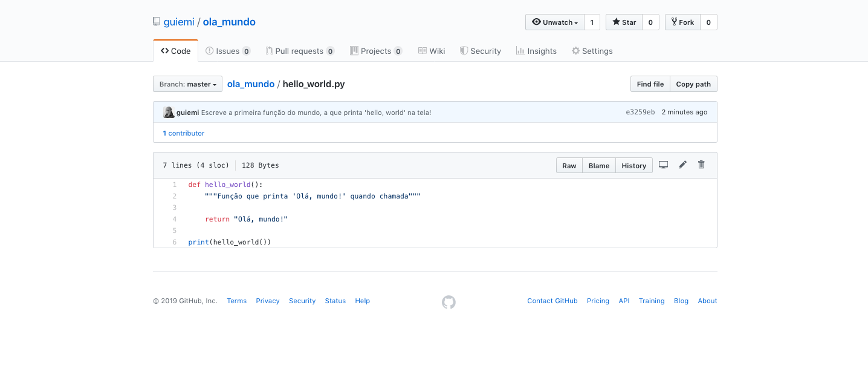The width and height of the screenshot is (868, 374).
Task: Go to guiemi user profile in header
Action: [179, 22]
